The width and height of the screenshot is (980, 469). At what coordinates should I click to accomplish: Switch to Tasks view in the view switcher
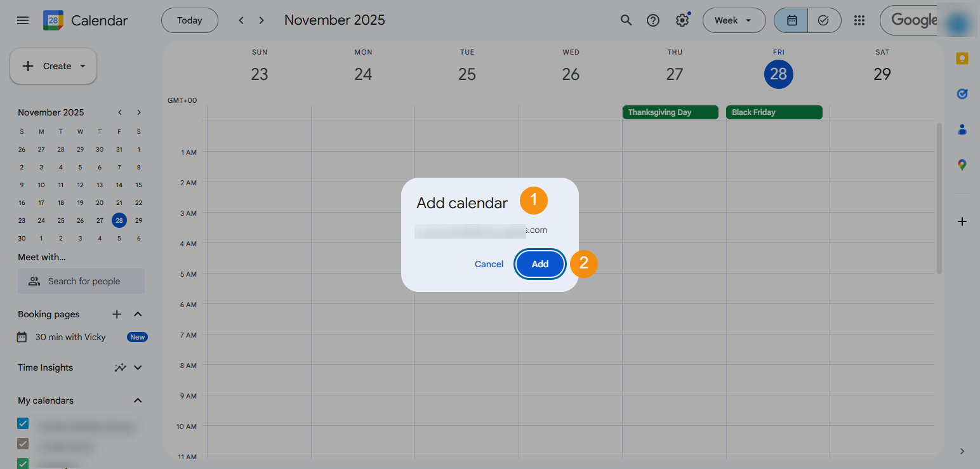click(824, 20)
